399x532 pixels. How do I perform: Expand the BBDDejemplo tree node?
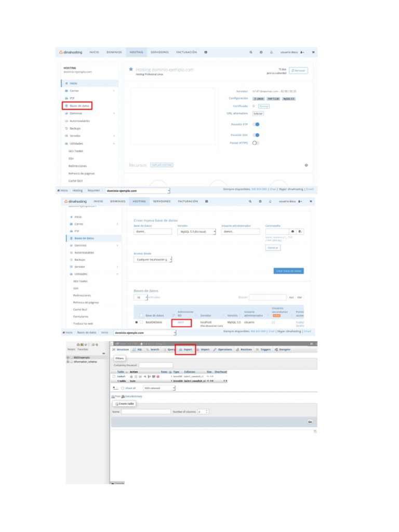68,357
